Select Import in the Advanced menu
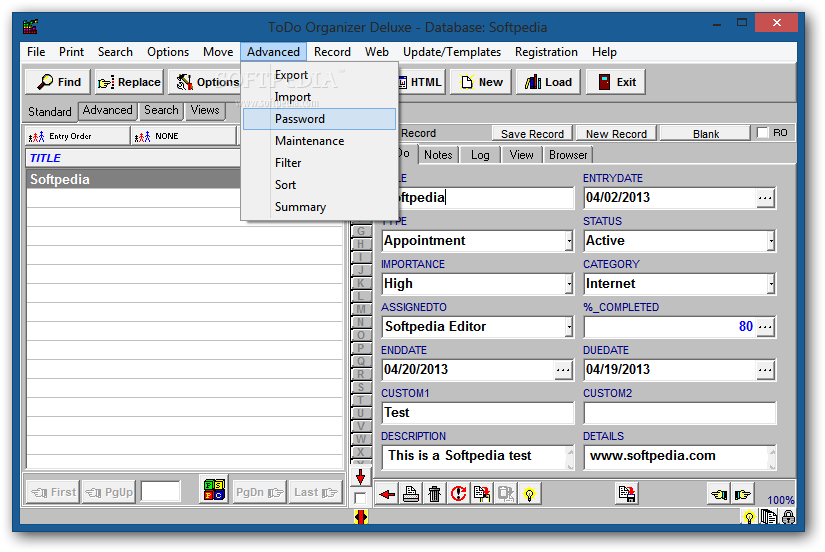This screenshot has width=825, height=552. (319, 97)
